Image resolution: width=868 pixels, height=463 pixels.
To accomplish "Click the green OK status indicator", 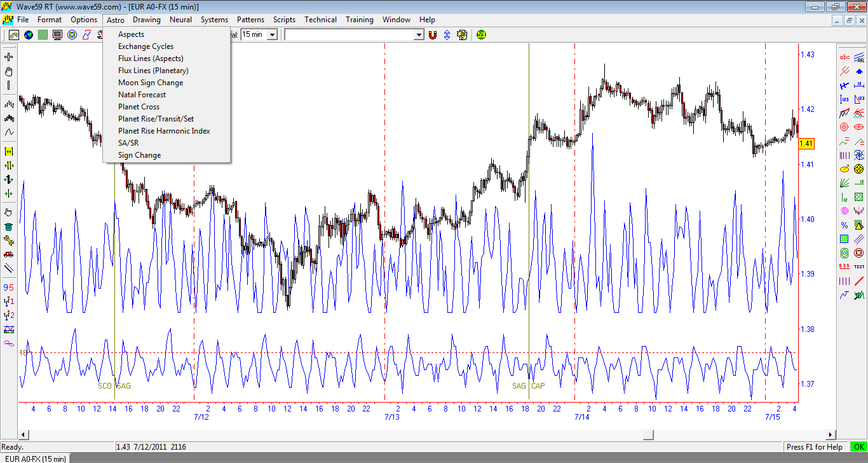I will tap(858, 447).
